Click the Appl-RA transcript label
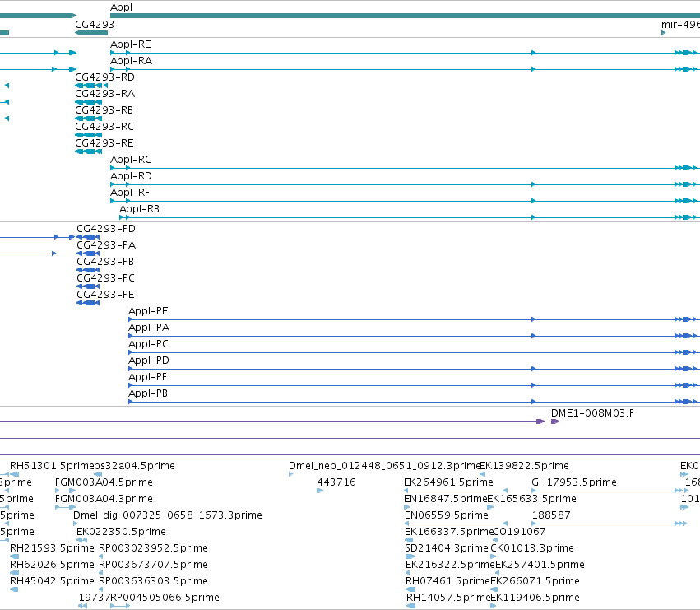The height and width of the screenshot is (610, 700). [132, 61]
